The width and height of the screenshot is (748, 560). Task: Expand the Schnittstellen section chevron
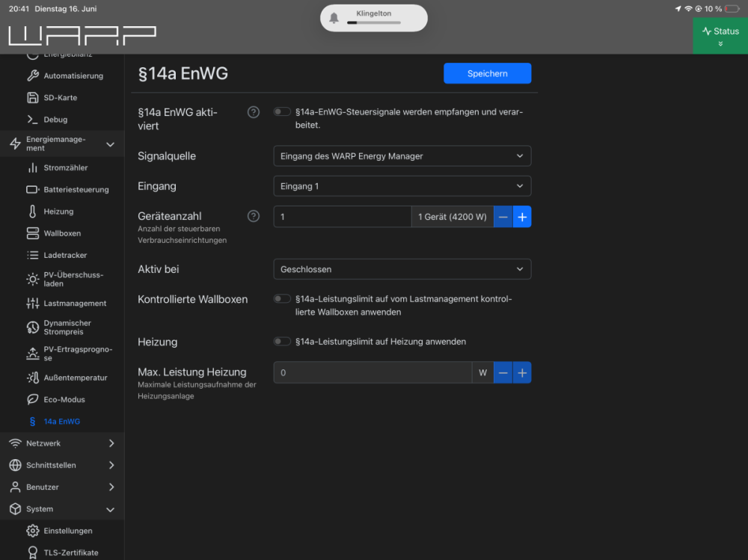click(111, 465)
